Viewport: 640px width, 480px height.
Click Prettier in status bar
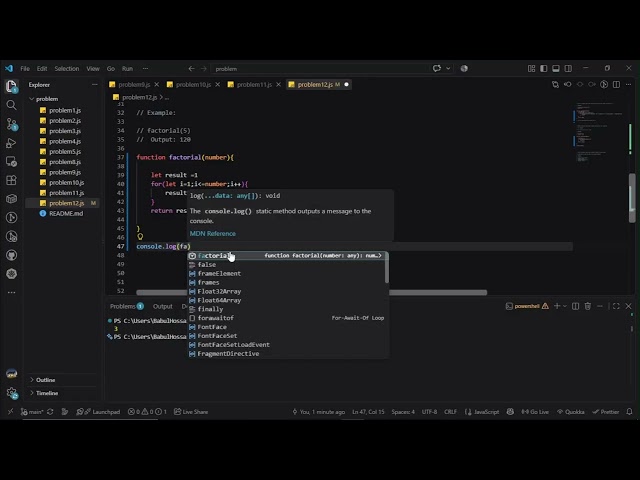point(605,411)
